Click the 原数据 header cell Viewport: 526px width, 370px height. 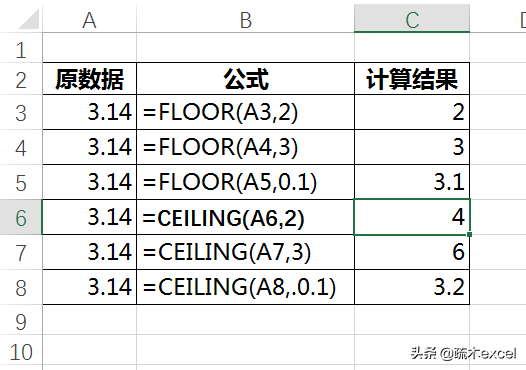[x=90, y=78]
